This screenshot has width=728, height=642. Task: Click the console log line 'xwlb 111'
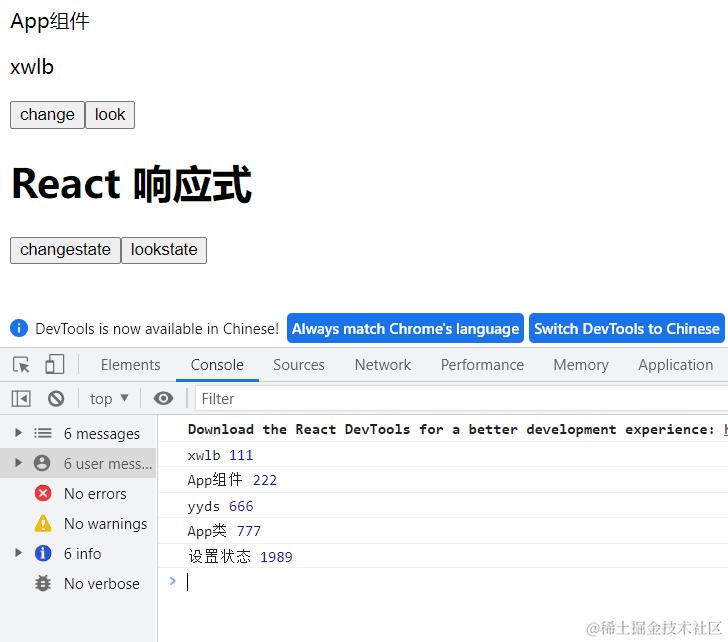point(443,455)
